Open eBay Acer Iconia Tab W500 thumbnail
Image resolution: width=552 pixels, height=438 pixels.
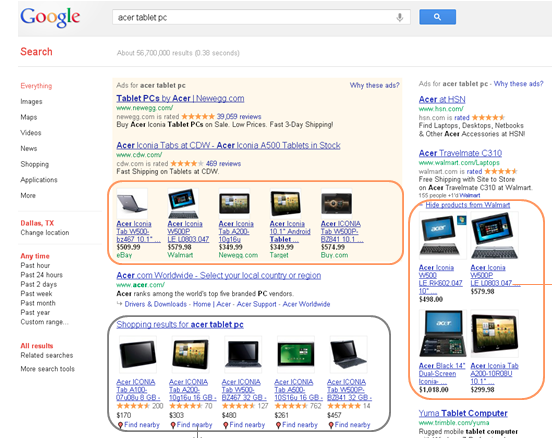pos(132,204)
